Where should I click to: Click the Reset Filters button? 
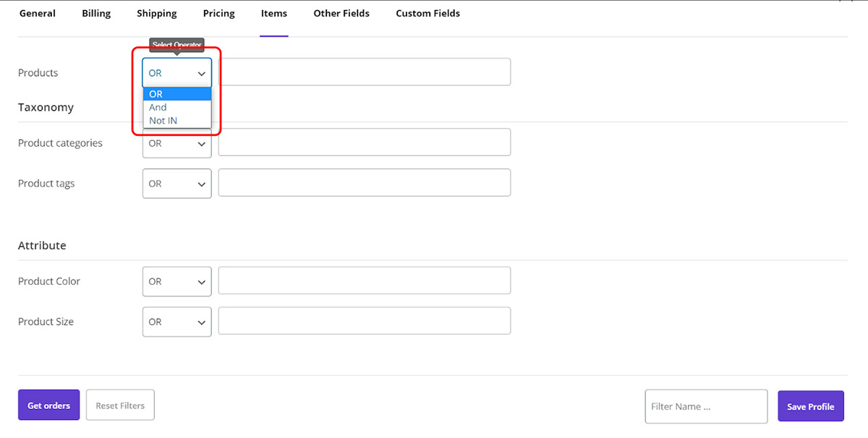(120, 405)
